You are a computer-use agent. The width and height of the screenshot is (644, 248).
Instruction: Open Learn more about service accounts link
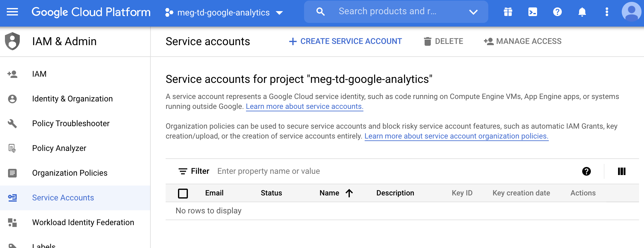tap(304, 106)
